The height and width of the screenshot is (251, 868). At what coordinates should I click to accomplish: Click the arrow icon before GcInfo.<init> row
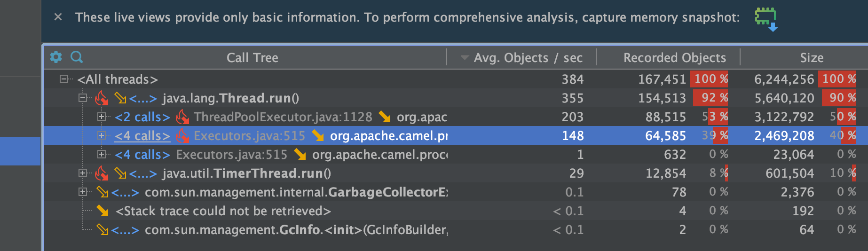103,230
